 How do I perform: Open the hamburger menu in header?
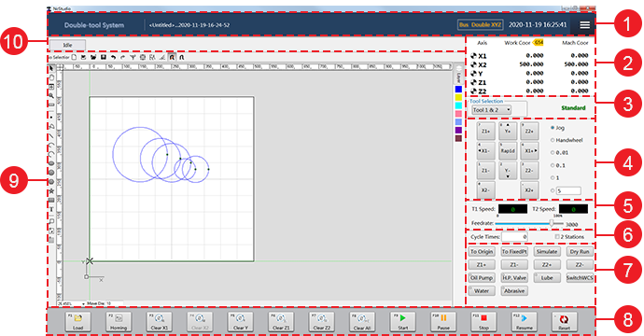click(x=585, y=25)
